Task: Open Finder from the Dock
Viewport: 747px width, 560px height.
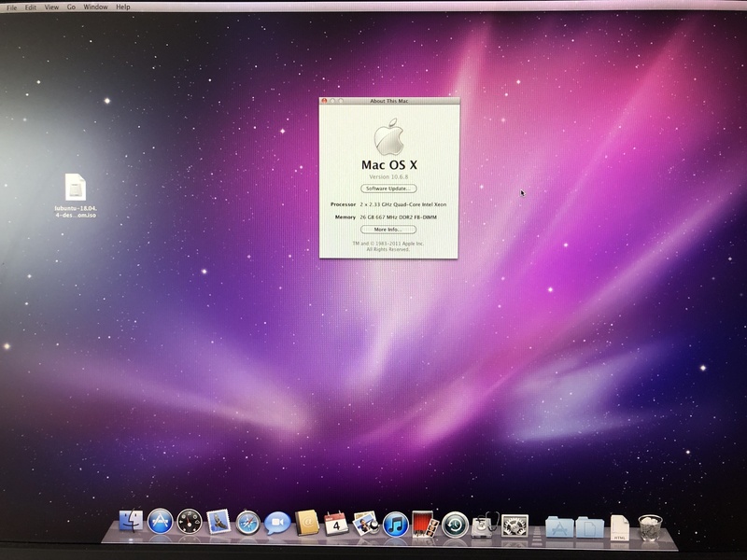Action: pyautogui.click(x=131, y=522)
